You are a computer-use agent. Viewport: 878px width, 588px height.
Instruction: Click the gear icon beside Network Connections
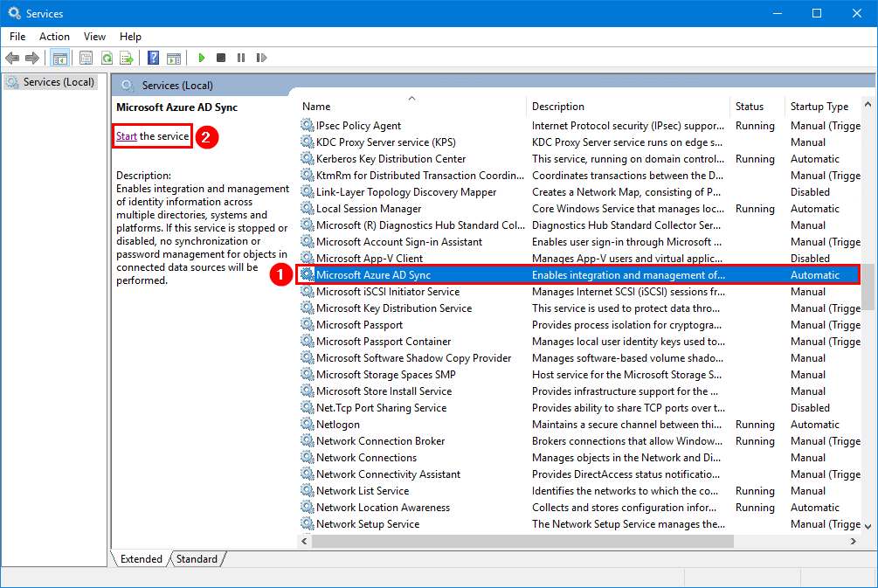[307, 458]
